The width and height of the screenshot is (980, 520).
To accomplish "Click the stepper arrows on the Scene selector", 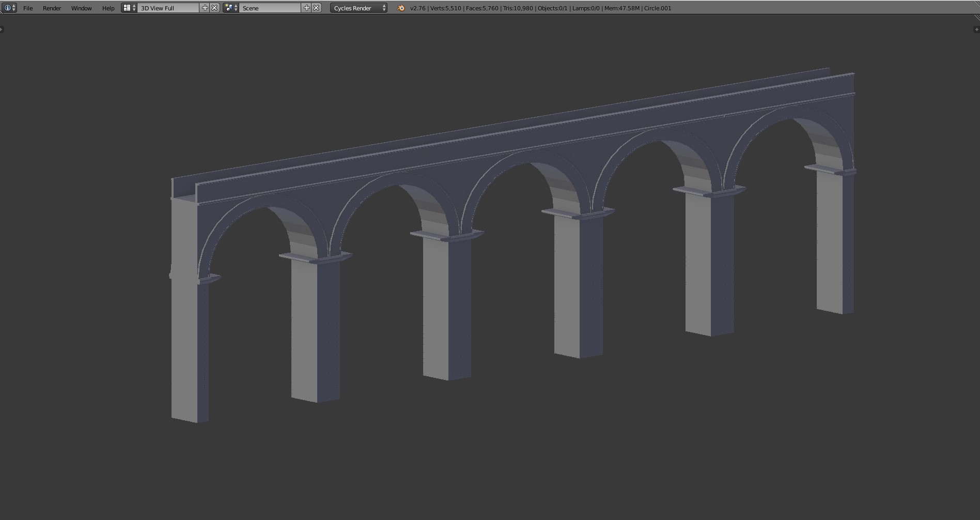I will [x=236, y=8].
